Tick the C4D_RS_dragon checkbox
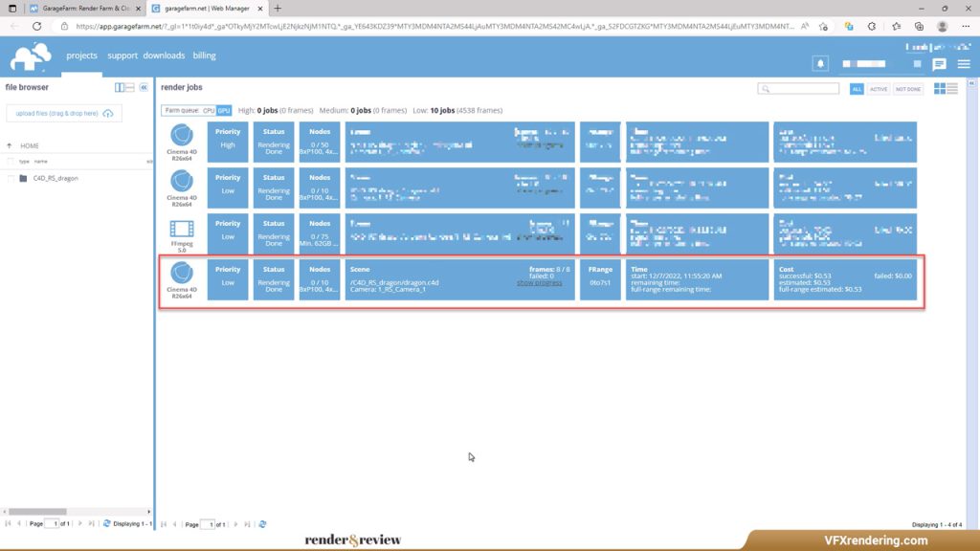Viewport: 980px width, 551px height. pos(10,178)
